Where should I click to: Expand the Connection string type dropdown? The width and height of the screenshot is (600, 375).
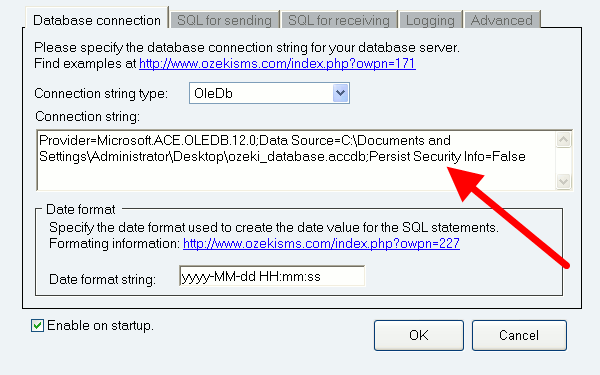point(340,93)
